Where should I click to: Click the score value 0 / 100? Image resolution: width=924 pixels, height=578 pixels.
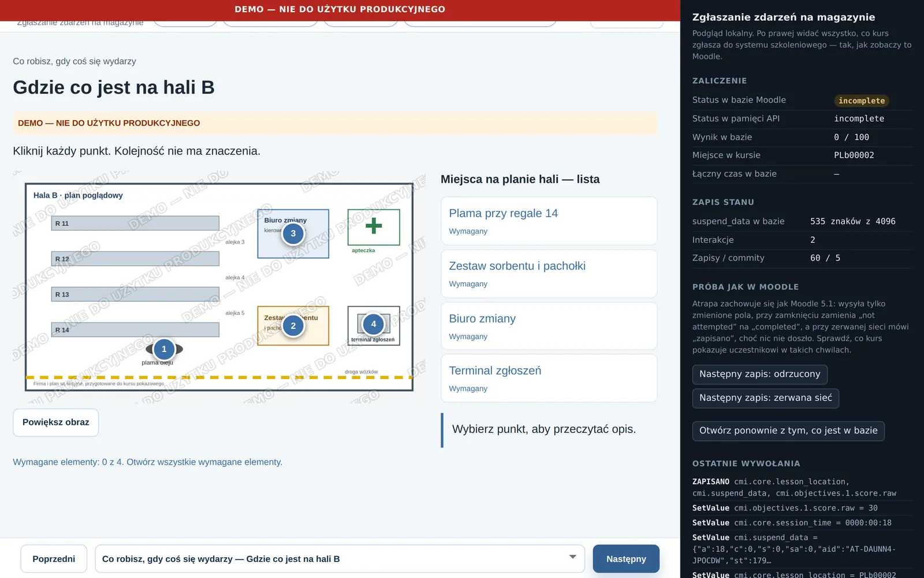click(851, 137)
